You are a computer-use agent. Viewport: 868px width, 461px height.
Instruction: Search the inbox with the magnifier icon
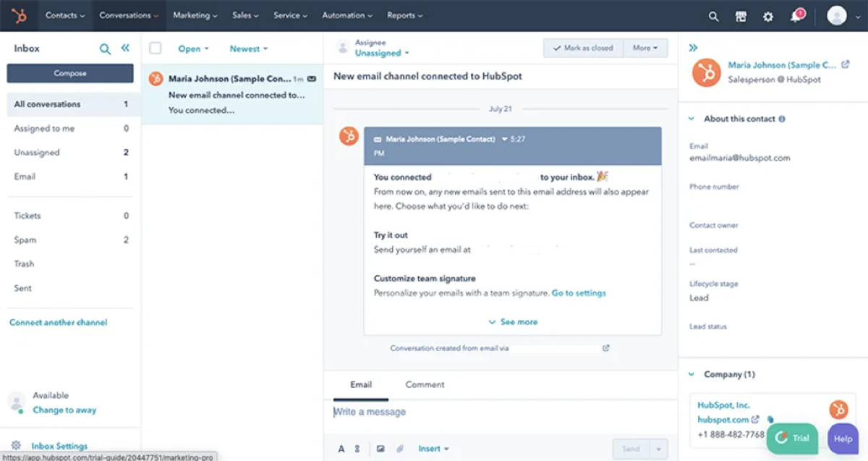[106, 48]
